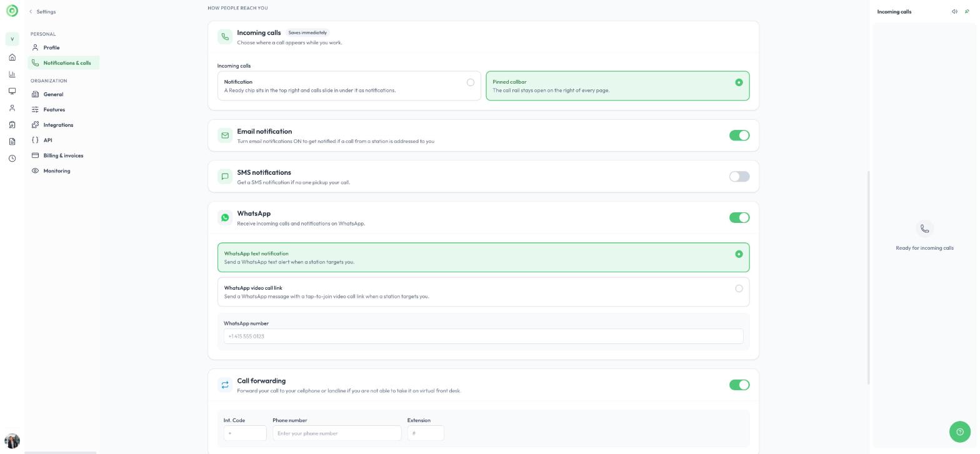Select Notifications & calls in sidebar
980x454 pixels.
pos(63,63)
